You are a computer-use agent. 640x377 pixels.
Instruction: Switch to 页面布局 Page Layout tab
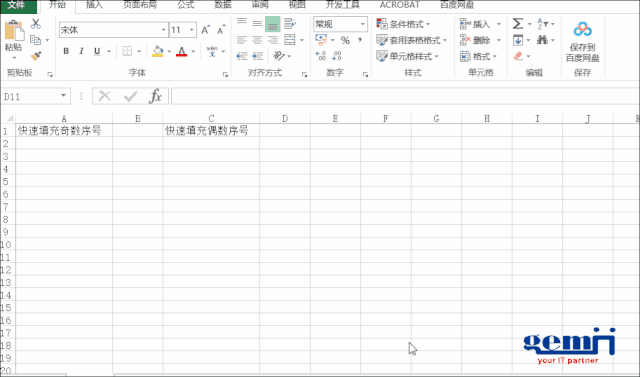point(140,5)
